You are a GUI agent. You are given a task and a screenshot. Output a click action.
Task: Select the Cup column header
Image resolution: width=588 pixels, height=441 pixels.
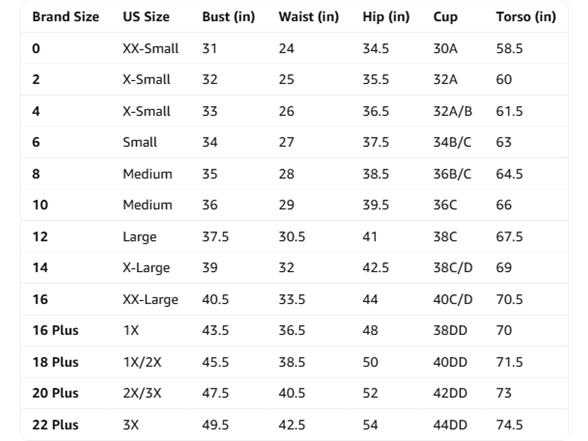click(445, 18)
